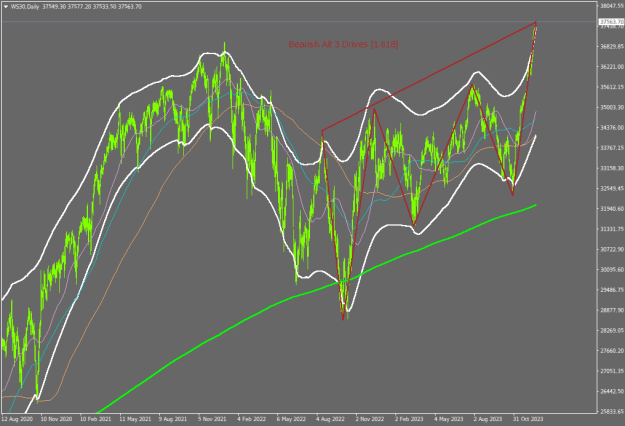Click the 31331.75 price axis label
Image resolution: width=625 pixels, height=426 pixels.
[x=612, y=229]
